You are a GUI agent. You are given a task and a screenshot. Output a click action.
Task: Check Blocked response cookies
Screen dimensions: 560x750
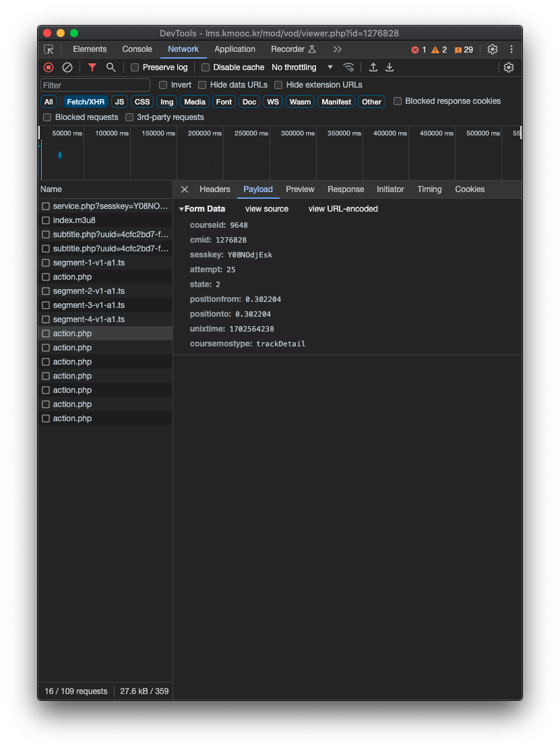398,101
